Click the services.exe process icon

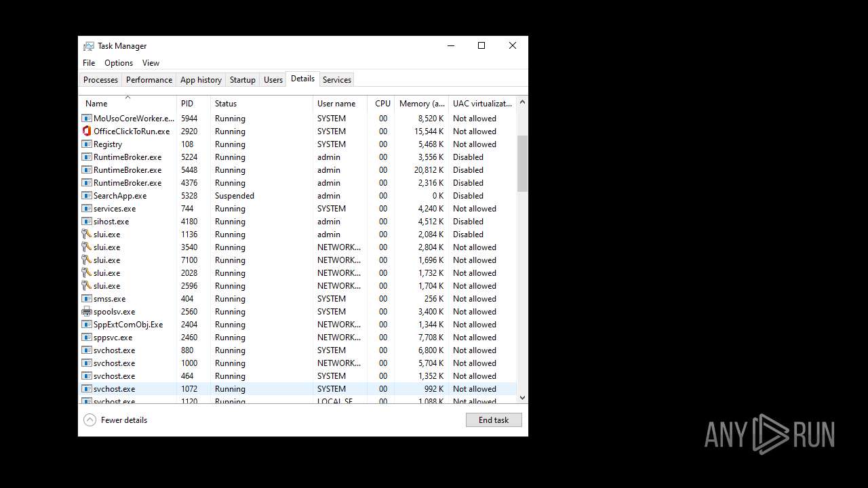click(87, 209)
